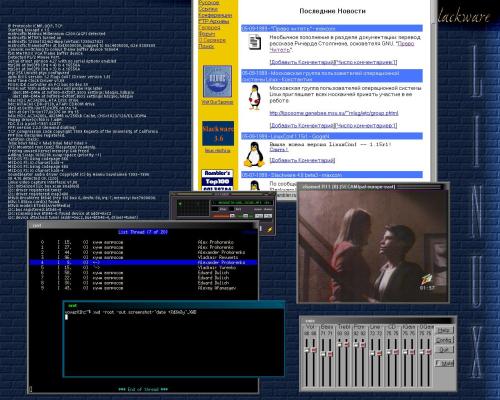Viewport: 500px width, 400px height.
Task: Click the blue round logo in yellow sidebar
Action: [x=217, y=82]
